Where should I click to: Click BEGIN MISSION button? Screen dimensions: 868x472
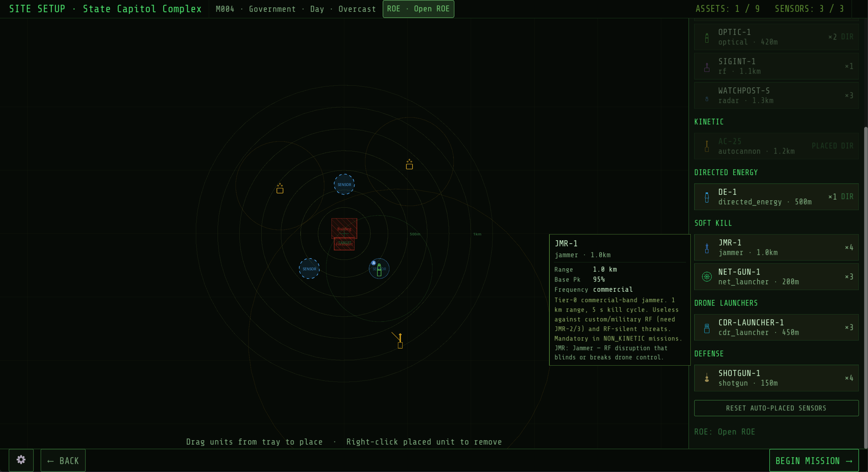pos(814,460)
